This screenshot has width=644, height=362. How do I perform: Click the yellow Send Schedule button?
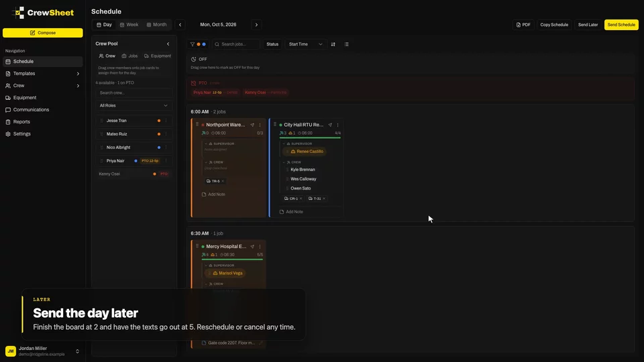(621, 25)
